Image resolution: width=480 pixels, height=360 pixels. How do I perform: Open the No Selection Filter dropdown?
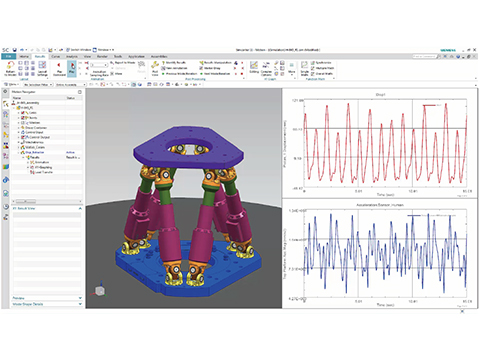38,85
